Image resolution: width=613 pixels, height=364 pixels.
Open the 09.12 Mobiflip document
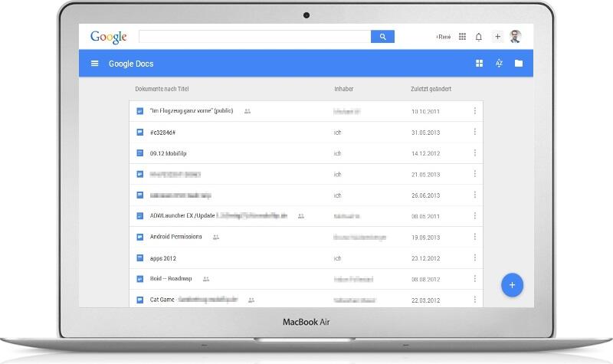click(x=168, y=153)
